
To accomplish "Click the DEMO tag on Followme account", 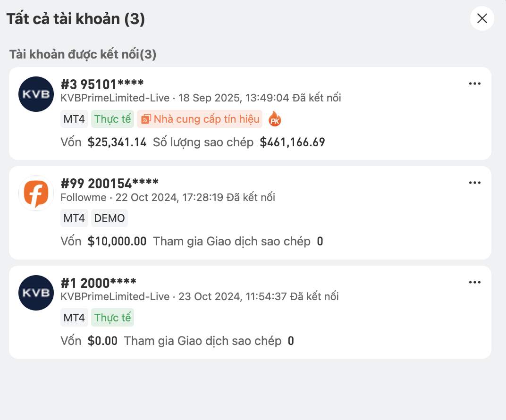I will coord(110,218).
